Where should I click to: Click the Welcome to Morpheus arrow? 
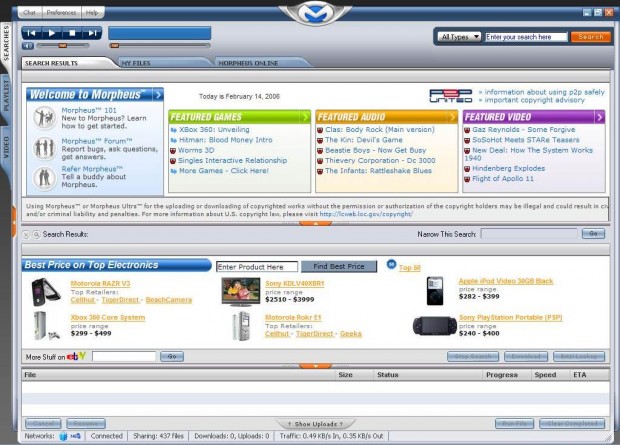pyautogui.click(x=158, y=95)
